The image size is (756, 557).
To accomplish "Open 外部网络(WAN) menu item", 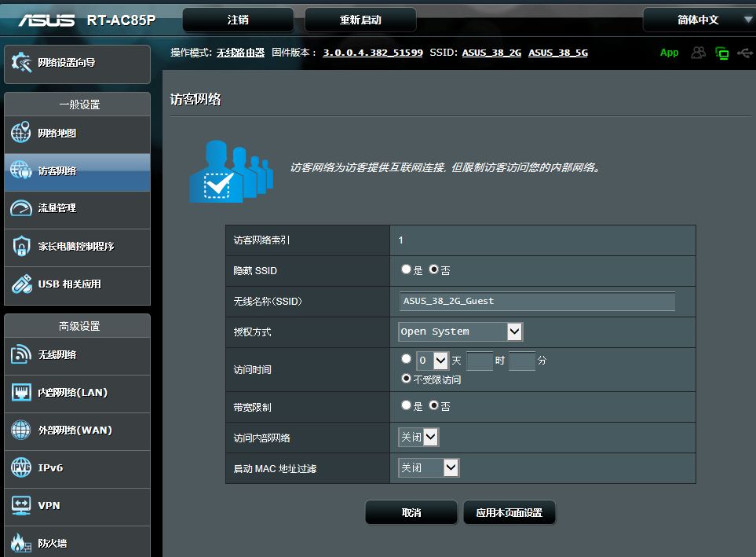I will click(x=77, y=431).
